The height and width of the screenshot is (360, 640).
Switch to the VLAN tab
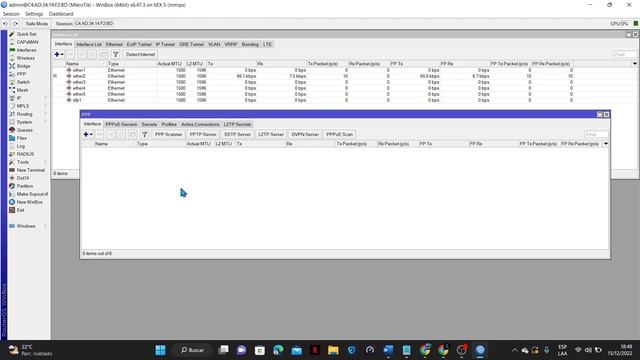point(214,44)
